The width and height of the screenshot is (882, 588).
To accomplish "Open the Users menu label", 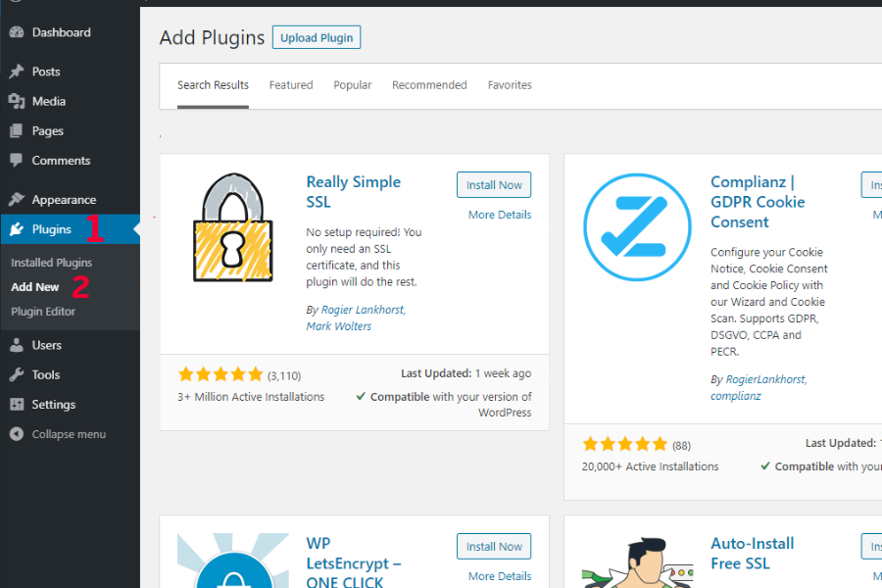I will (x=47, y=345).
